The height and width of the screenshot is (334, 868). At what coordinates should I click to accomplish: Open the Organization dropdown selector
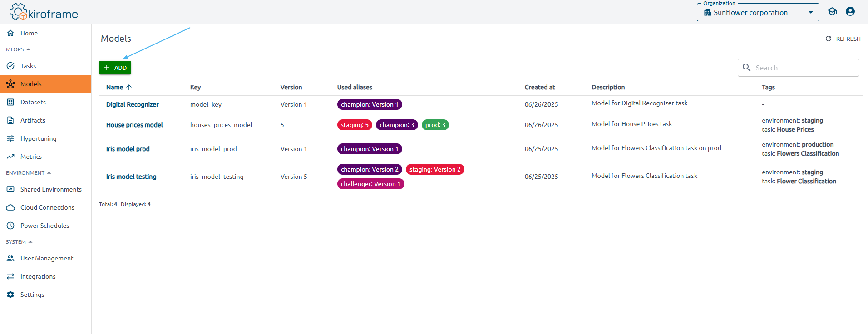(x=757, y=13)
